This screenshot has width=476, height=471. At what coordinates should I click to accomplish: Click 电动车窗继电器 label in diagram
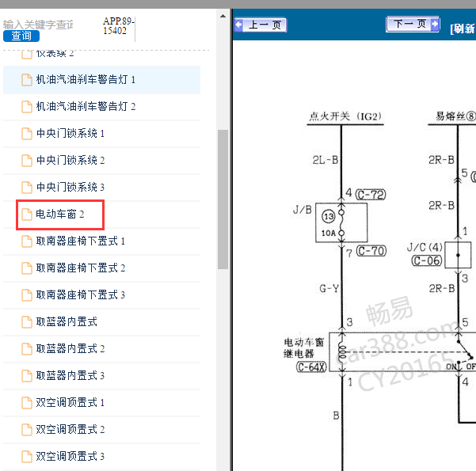[x=304, y=348]
